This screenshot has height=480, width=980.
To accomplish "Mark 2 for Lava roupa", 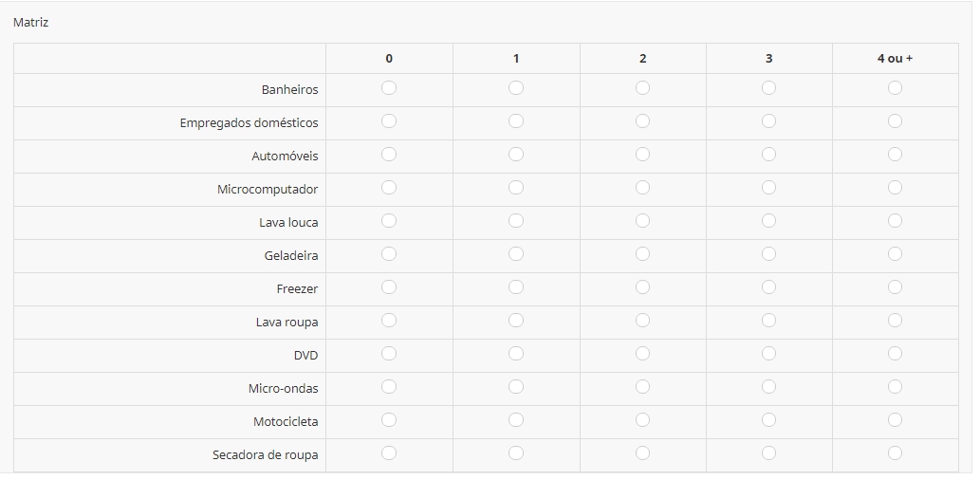I will [x=642, y=320].
